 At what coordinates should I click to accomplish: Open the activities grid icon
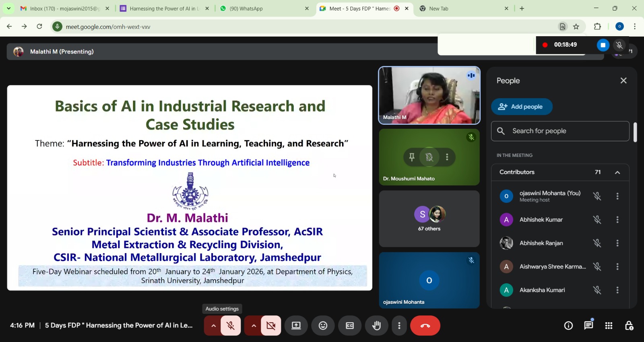(x=609, y=326)
